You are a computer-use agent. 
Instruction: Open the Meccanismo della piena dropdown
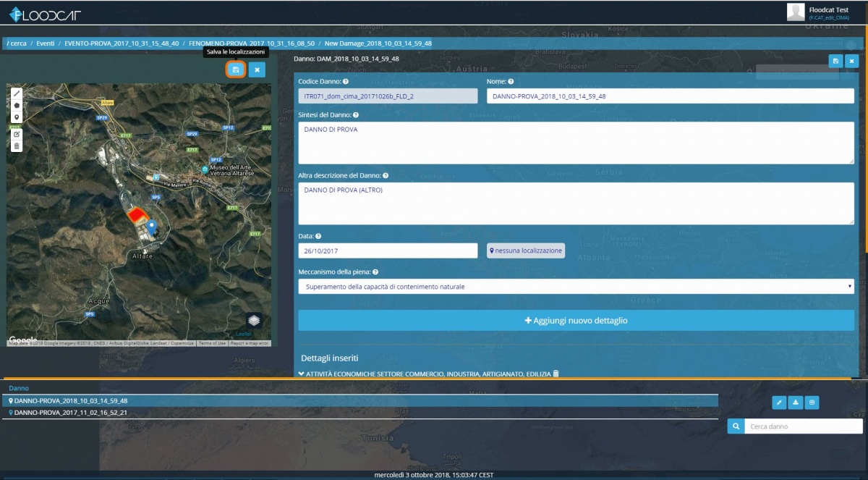(x=576, y=287)
